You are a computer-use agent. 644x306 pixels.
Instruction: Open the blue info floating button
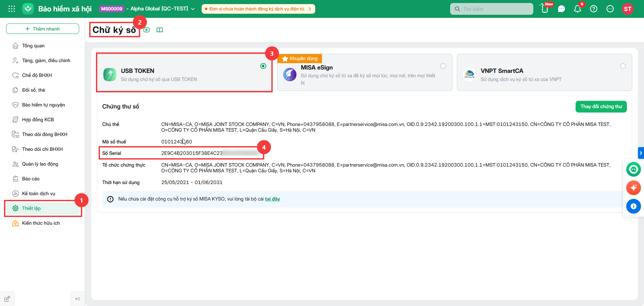click(x=634, y=206)
